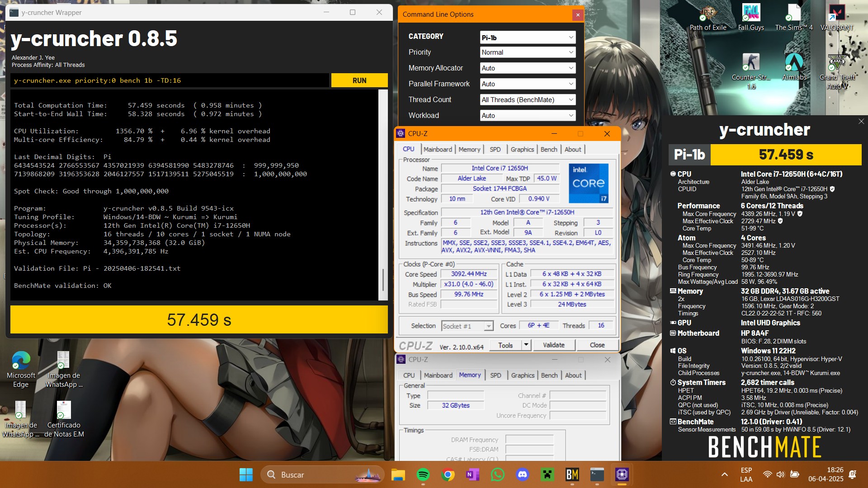Viewport: 868px width, 488px height.
Task: Close the BenchMate result panel
Action: (x=861, y=122)
